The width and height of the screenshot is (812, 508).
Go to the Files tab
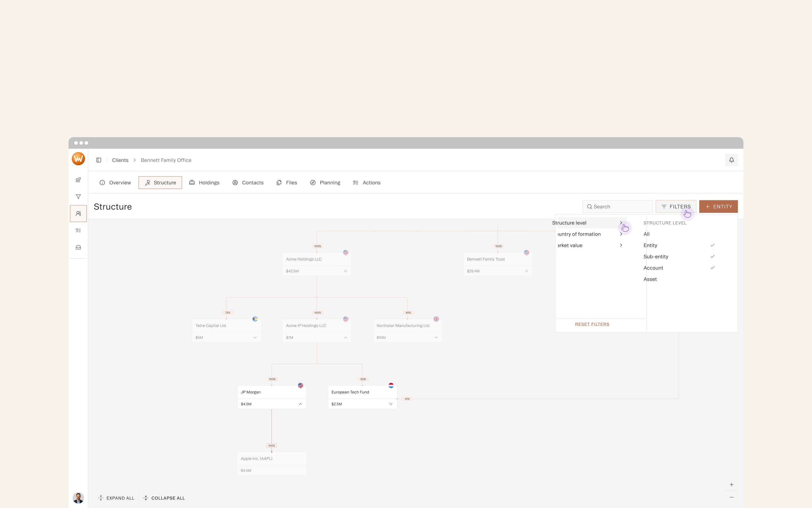pyautogui.click(x=286, y=182)
